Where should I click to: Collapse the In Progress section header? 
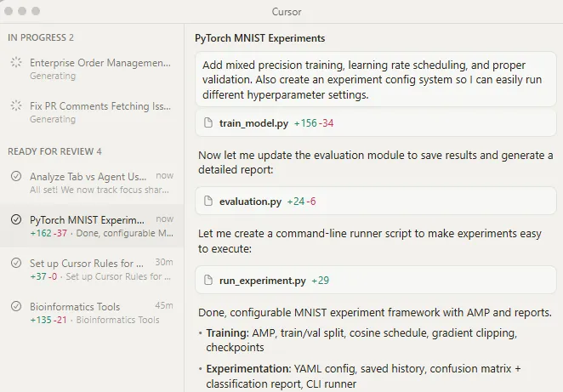point(41,37)
